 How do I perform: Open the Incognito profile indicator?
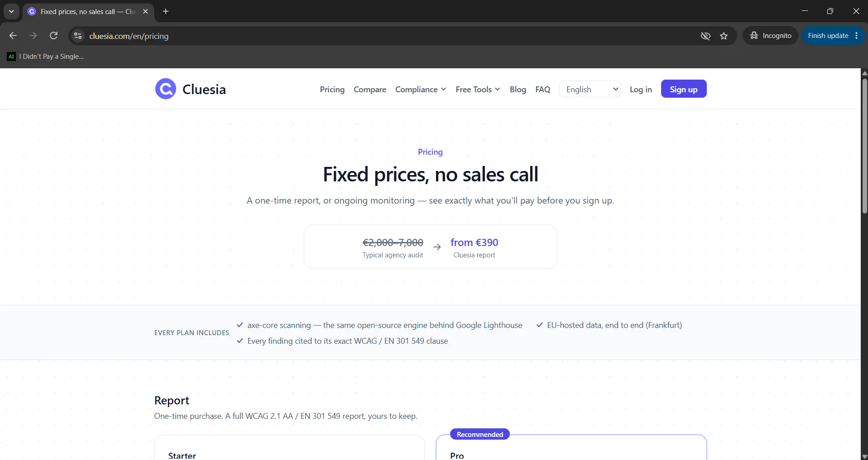(x=770, y=36)
